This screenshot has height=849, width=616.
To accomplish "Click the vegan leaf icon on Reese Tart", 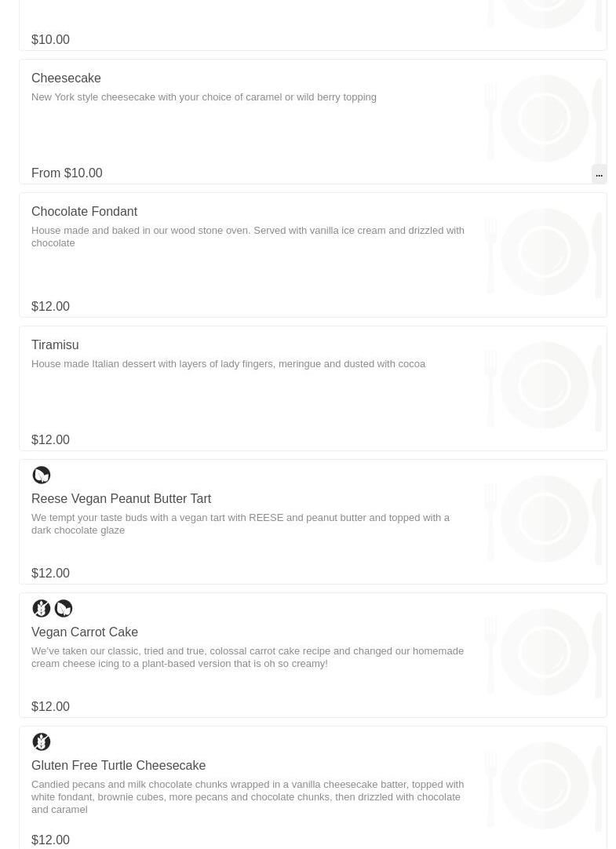I will [x=41, y=475].
